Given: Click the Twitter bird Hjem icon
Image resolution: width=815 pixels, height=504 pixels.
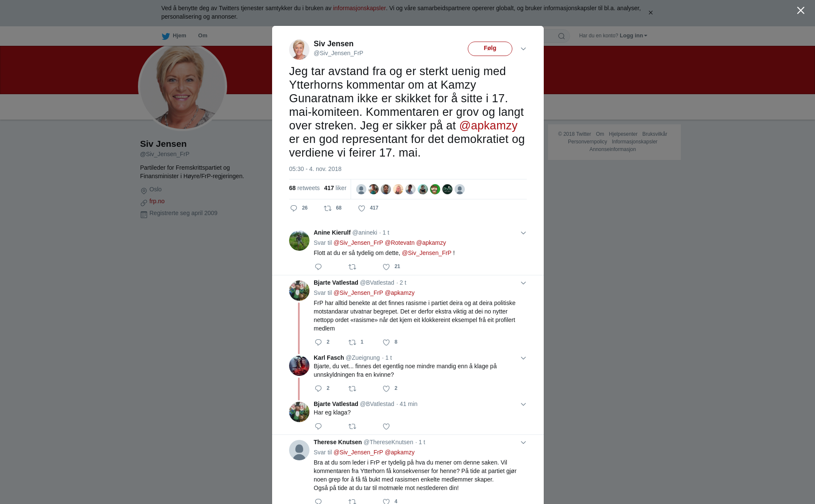Looking at the screenshot, I should click(x=166, y=36).
